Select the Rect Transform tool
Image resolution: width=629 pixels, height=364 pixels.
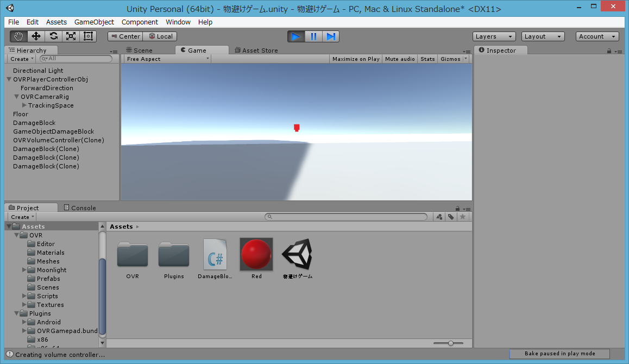click(88, 36)
